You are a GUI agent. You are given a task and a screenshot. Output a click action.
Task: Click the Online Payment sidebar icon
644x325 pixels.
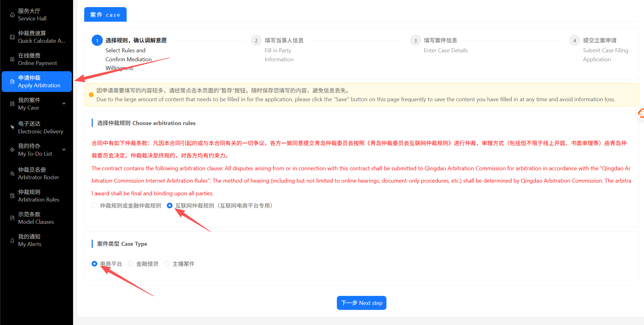click(12, 59)
